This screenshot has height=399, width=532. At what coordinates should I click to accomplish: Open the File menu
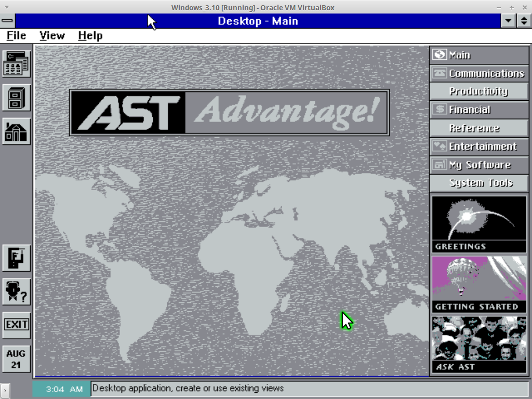[16, 35]
